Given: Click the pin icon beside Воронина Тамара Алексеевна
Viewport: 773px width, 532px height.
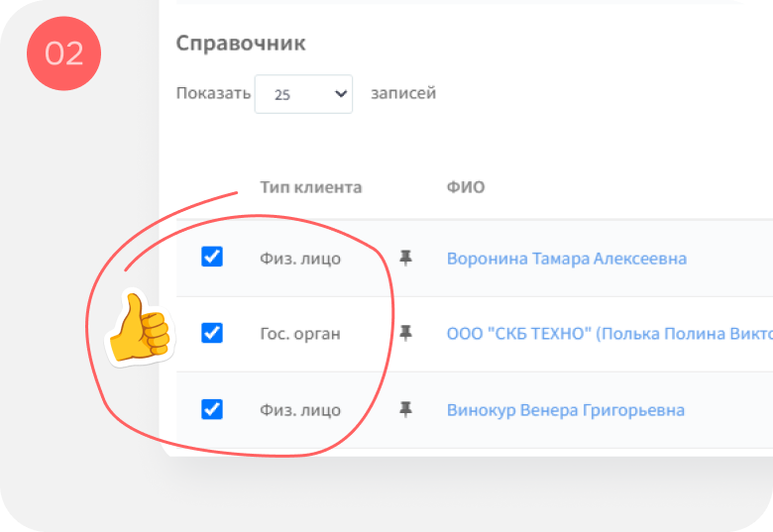Looking at the screenshot, I should click(x=405, y=259).
